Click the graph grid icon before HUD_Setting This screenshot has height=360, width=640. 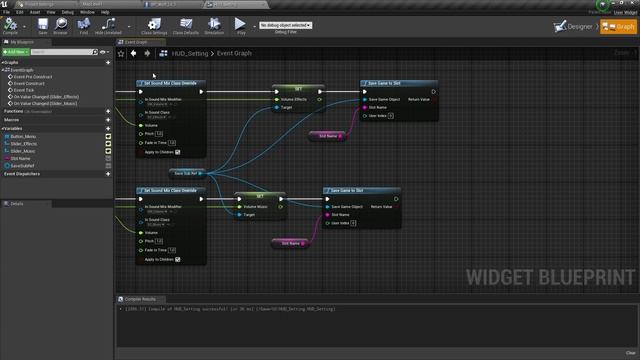coord(163,53)
